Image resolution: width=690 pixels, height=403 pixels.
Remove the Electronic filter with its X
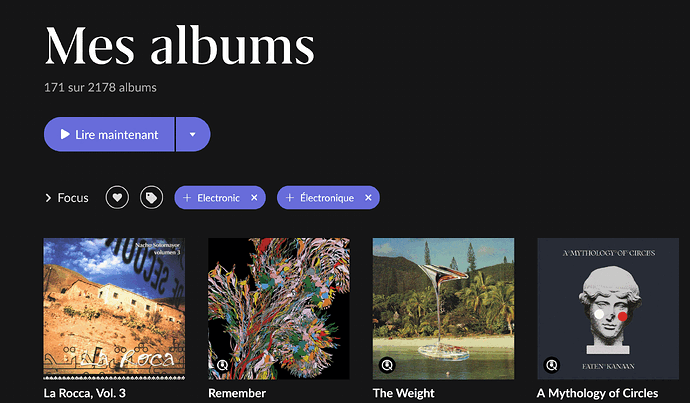click(254, 198)
